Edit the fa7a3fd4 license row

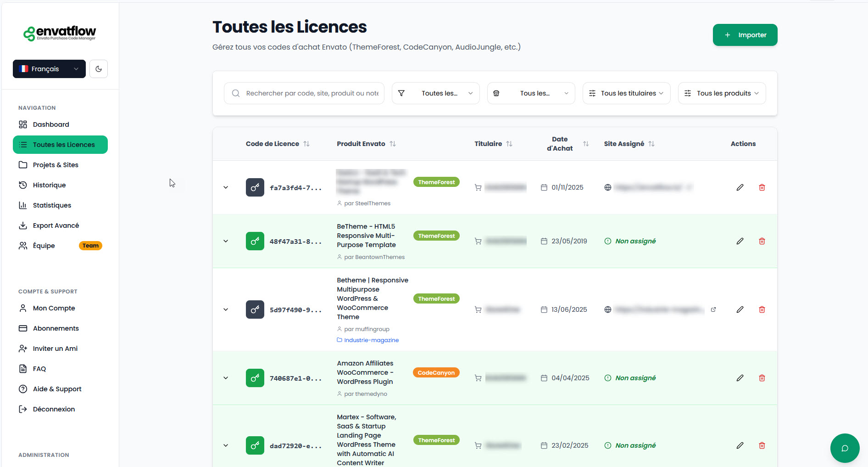click(740, 187)
